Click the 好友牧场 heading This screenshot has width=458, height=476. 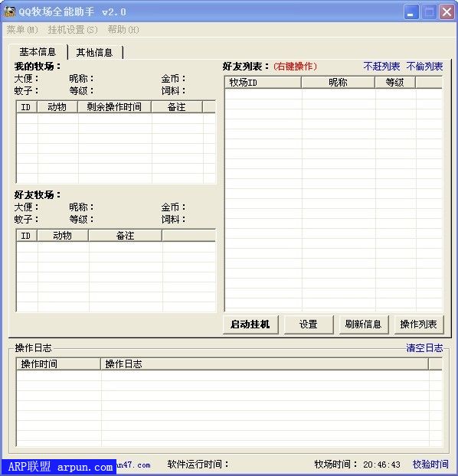pyautogui.click(x=37, y=194)
